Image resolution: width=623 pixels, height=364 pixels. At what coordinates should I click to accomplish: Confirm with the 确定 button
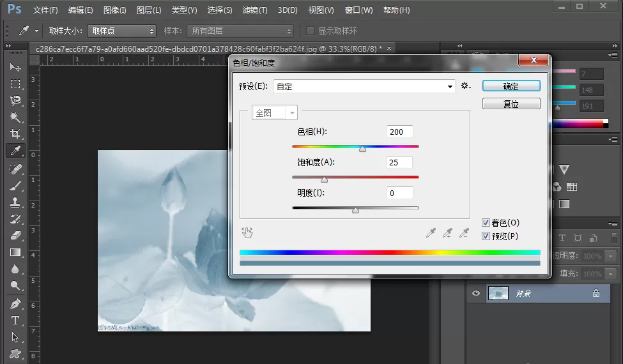511,86
